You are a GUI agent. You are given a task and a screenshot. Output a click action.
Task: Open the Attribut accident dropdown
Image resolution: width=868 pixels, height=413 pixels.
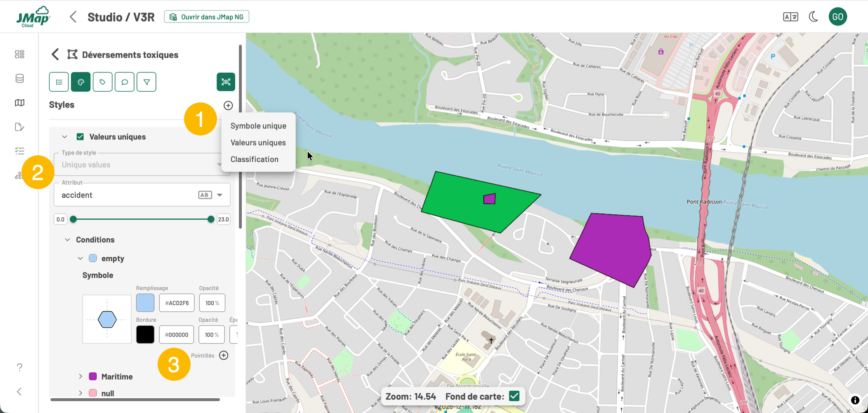[x=220, y=195]
